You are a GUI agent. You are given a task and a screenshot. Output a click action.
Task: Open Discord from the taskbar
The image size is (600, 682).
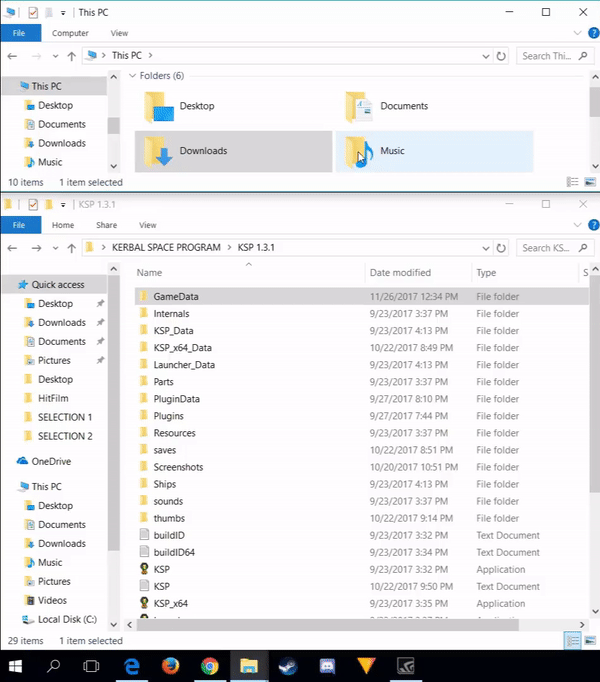coord(327,666)
